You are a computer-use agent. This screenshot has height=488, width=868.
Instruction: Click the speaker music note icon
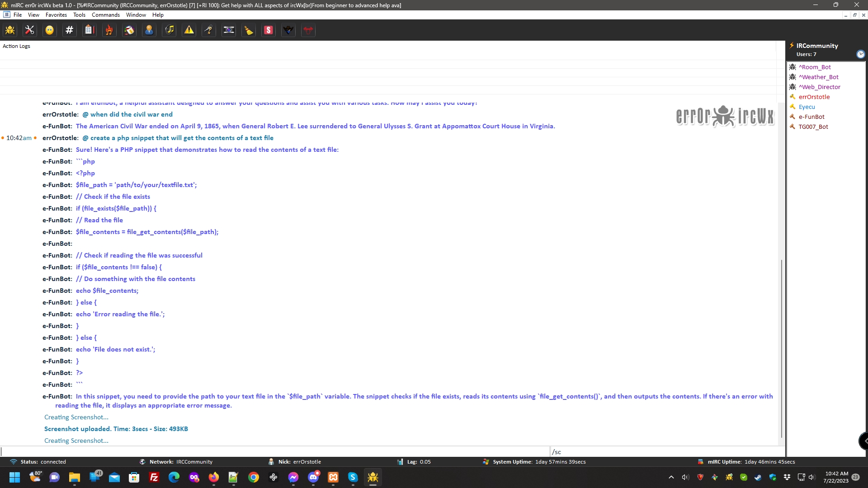(x=170, y=30)
